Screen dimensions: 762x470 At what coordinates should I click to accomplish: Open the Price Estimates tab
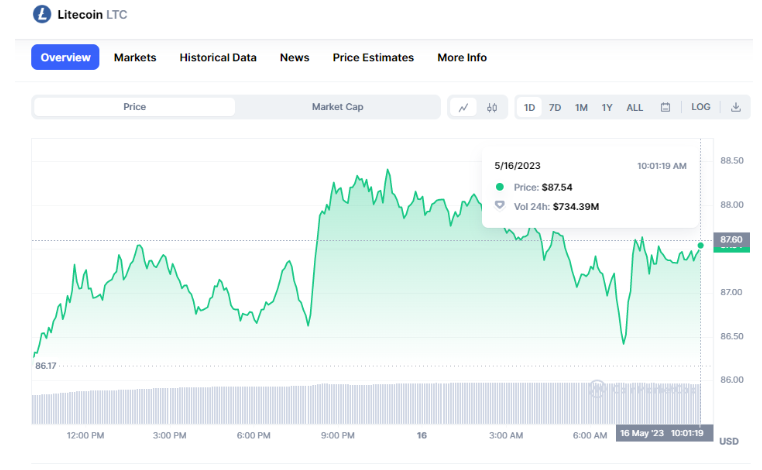(373, 57)
